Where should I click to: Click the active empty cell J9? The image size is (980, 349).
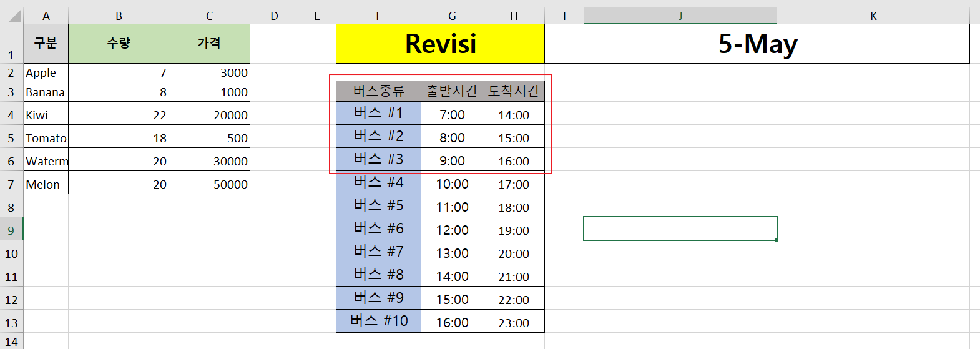(x=680, y=229)
